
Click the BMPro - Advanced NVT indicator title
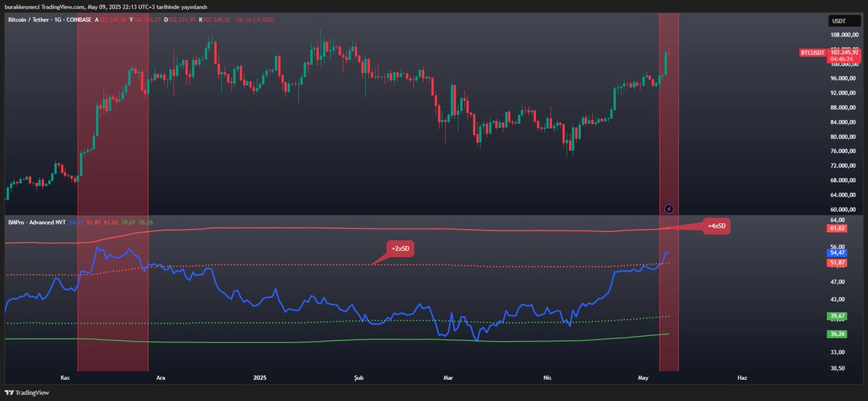tap(36, 221)
